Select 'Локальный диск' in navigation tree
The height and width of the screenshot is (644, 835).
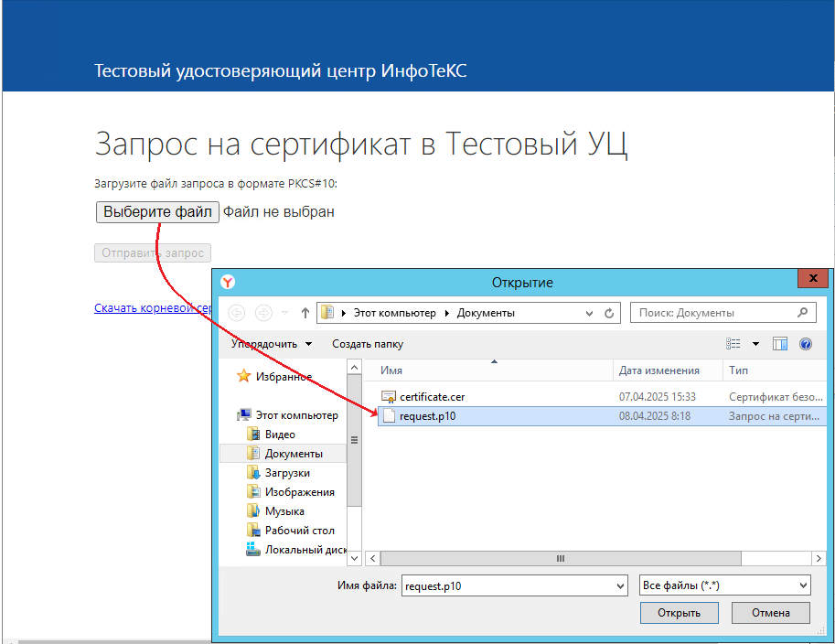[305, 549]
